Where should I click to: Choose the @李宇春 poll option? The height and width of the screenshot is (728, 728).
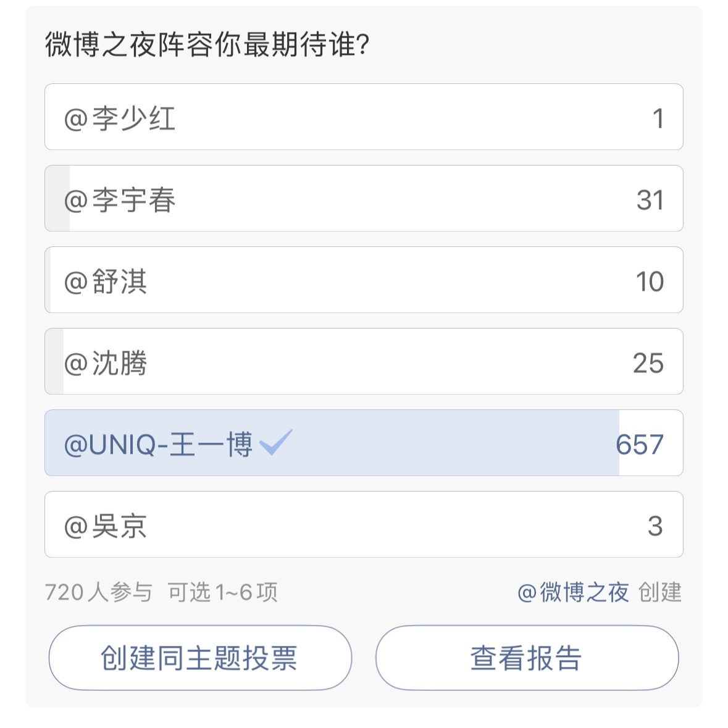364,198
